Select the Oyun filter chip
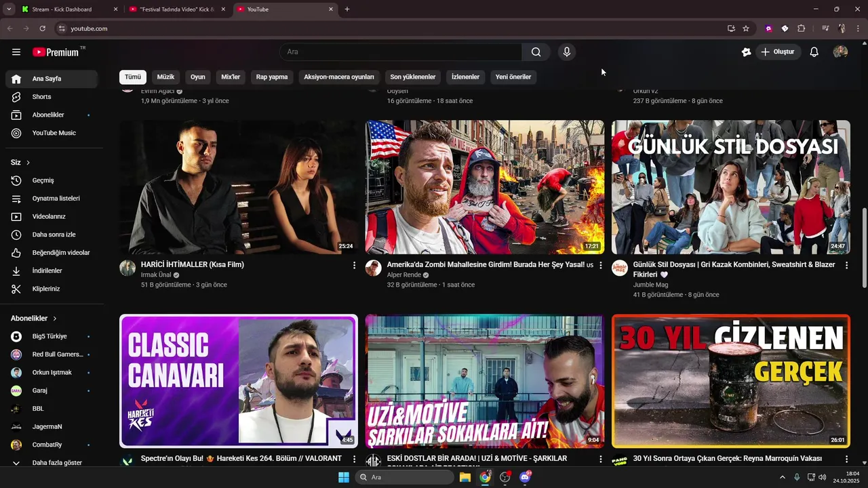The height and width of the screenshot is (488, 868). tap(198, 77)
